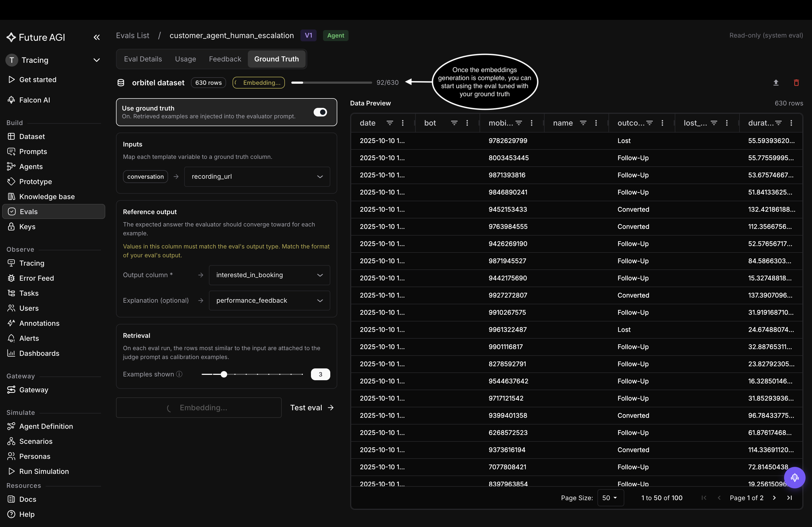Click the V1 version badge

click(x=309, y=35)
